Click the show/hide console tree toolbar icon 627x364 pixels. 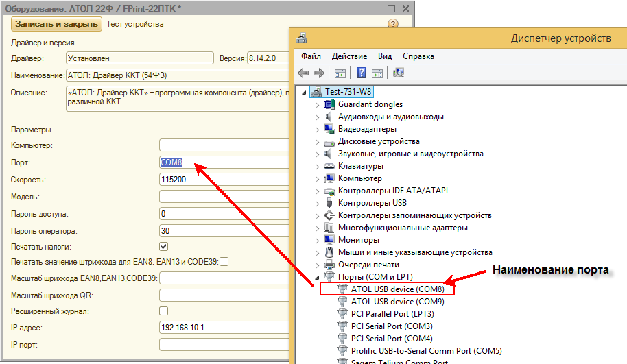point(340,73)
